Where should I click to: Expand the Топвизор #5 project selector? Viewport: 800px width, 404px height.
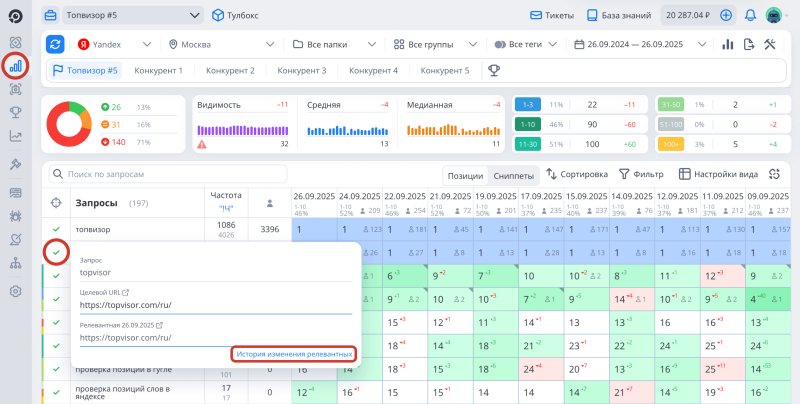(133, 15)
